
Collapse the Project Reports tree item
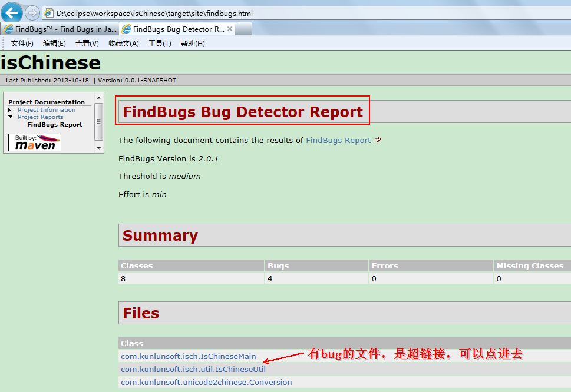pyautogui.click(x=9, y=117)
